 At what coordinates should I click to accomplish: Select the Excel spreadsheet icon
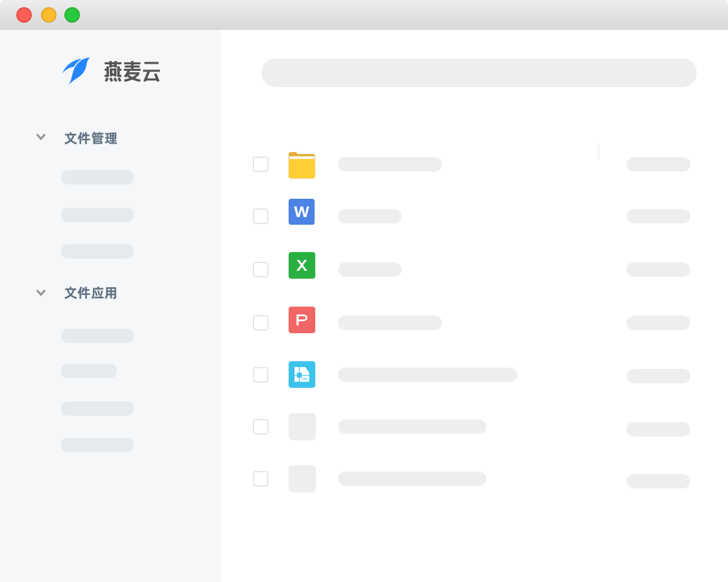(x=302, y=265)
